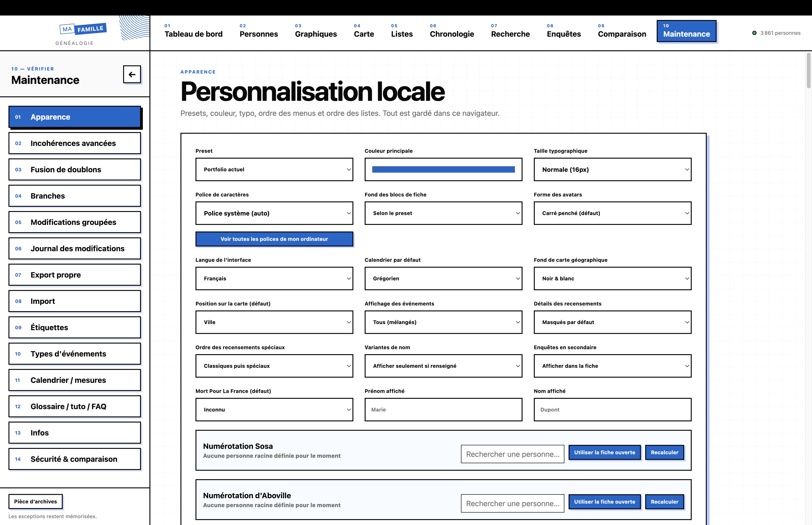This screenshot has width=812, height=525.
Task: Click Voir toutes les polices de mon ordinateur
Action: pos(274,239)
